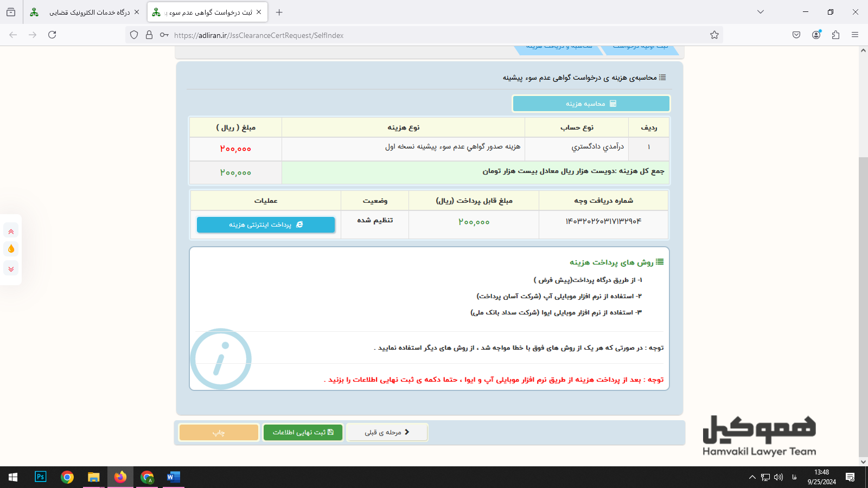The image size is (868, 488).
Task: Click the side widget up-chevron icon
Action: [11, 232]
